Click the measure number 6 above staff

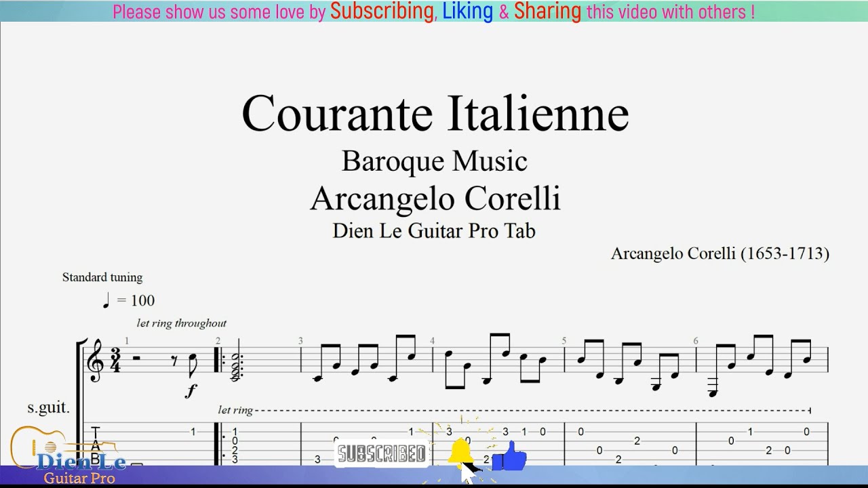click(696, 341)
